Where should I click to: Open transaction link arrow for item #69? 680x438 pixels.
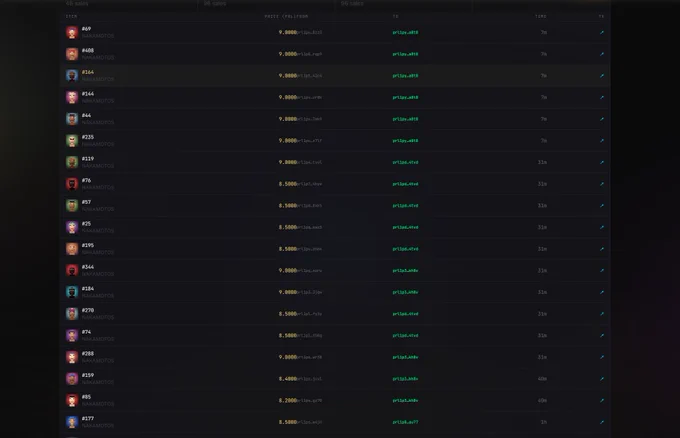click(602, 33)
